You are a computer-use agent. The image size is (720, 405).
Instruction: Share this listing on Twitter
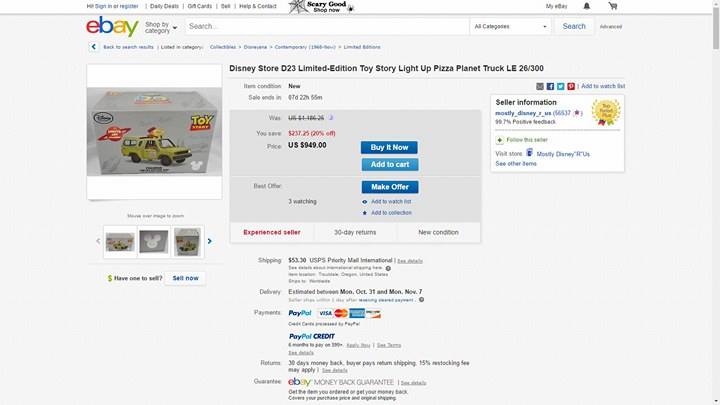tap(560, 86)
